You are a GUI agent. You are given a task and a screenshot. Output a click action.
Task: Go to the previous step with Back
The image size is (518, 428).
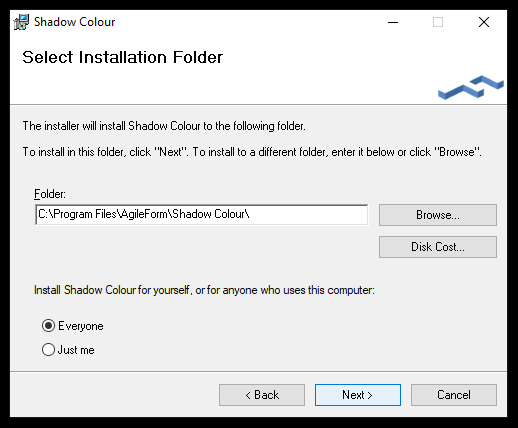pyautogui.click(x=262, y=395)
